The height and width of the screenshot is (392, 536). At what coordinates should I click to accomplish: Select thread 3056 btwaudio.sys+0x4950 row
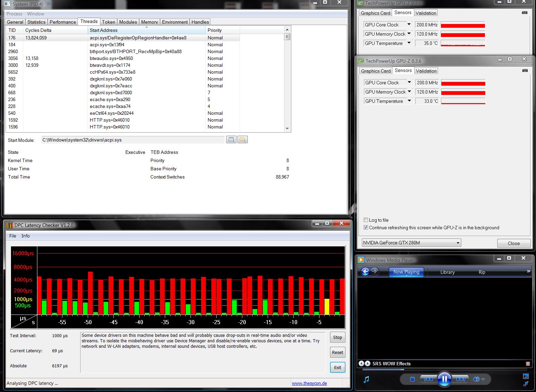point(123,58)
